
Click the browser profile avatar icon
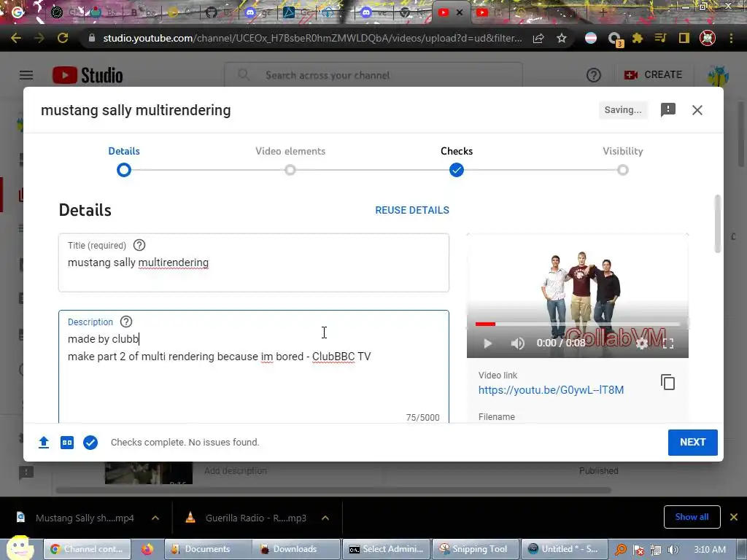pyautogui.click(x=708, y=38)
